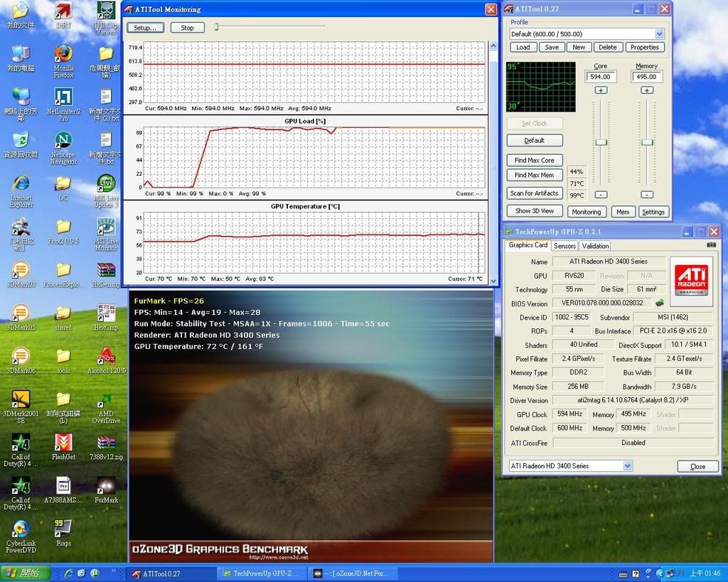Click Show 3D View button
The image size is (728, 582).
point(535,211)
